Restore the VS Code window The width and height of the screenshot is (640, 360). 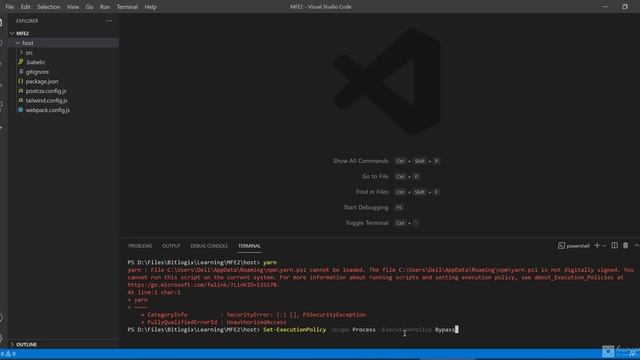coord(625,7)
